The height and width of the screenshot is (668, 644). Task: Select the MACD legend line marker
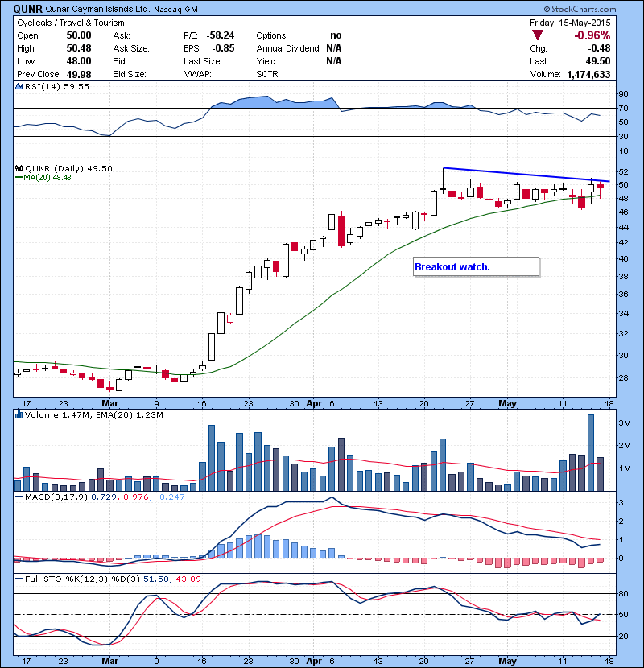[19, 497]
